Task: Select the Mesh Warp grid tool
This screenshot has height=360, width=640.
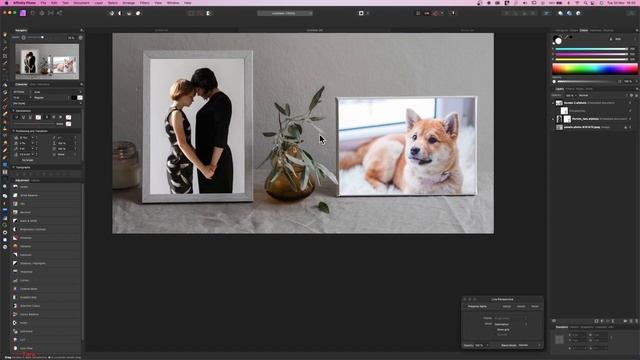Action: point(5,172)
